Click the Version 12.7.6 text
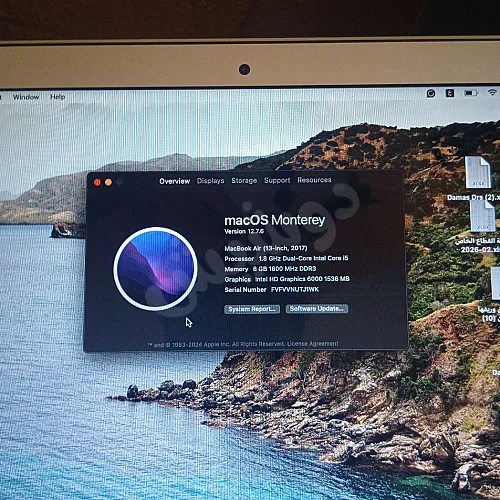 [244, 231]
